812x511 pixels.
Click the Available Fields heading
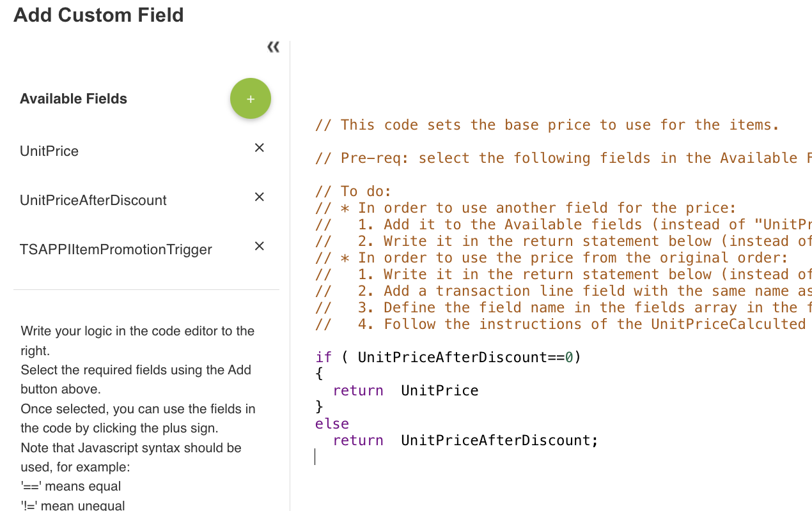click(x=74, y=99)
